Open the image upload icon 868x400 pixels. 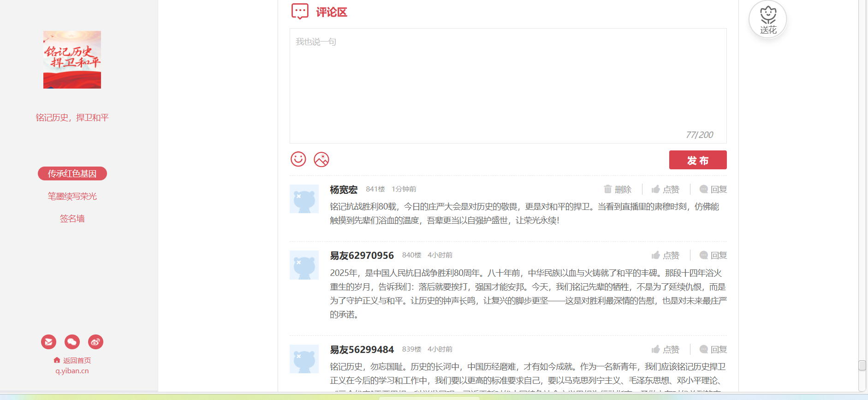click(x=321, y=160)
